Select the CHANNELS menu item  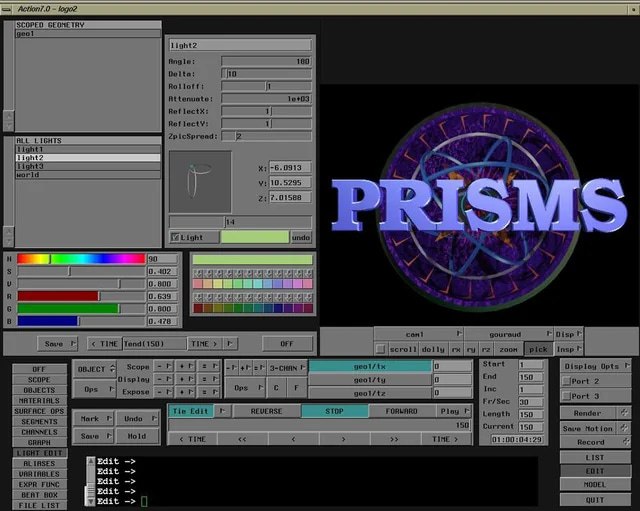[39, 432]
